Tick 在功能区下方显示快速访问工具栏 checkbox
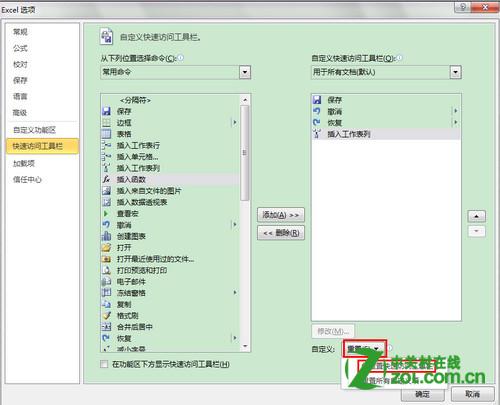 104,364
